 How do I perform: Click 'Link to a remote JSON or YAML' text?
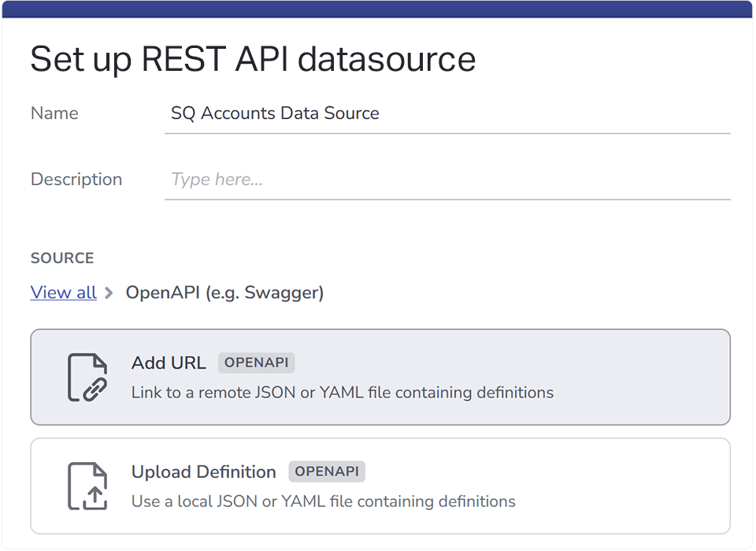pos(248,393)
